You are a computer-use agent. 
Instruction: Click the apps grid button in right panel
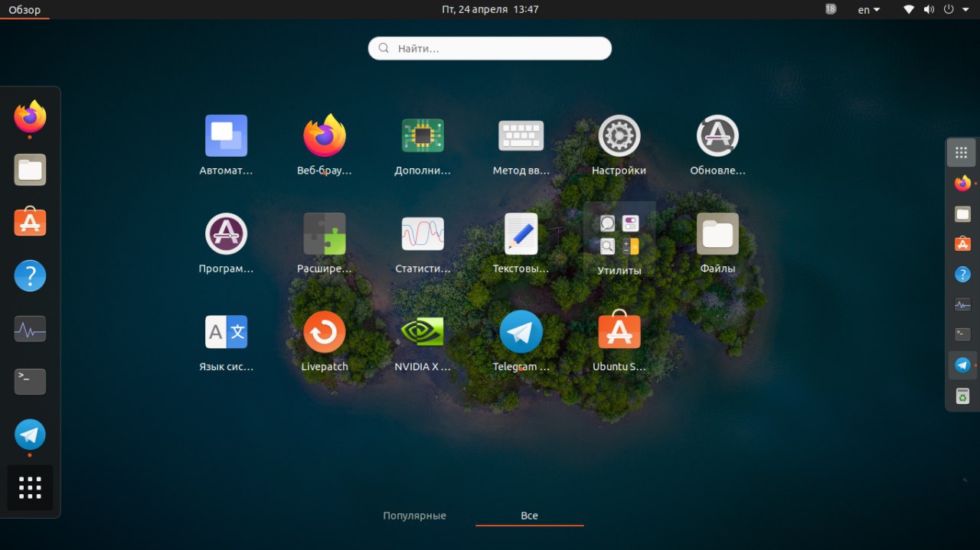point(962,152)
